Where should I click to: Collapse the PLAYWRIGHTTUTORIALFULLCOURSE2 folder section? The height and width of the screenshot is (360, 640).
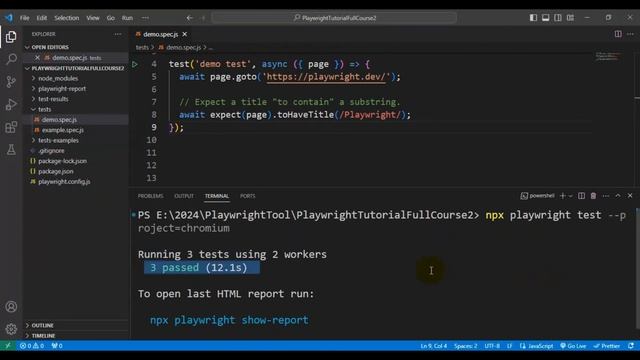[76, 68]
